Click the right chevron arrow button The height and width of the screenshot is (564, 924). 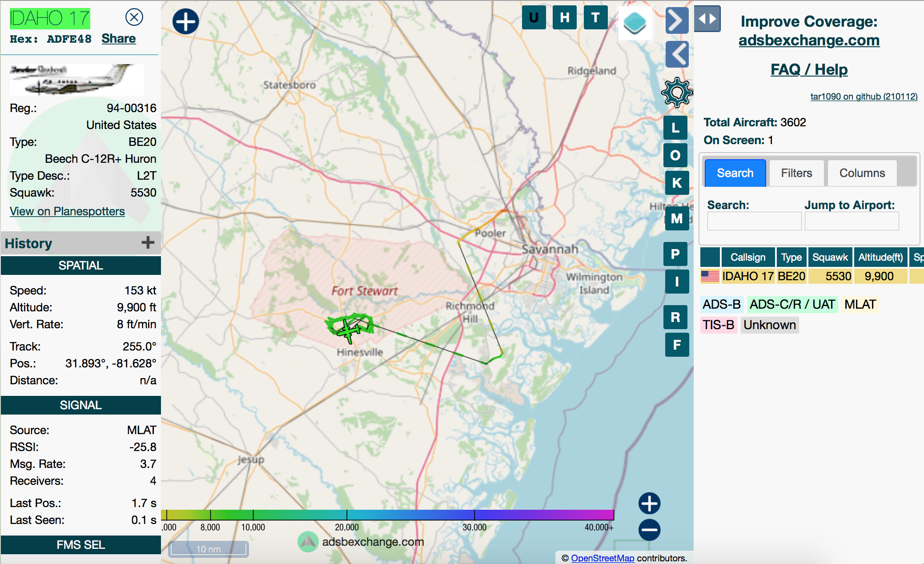(677, 20)
